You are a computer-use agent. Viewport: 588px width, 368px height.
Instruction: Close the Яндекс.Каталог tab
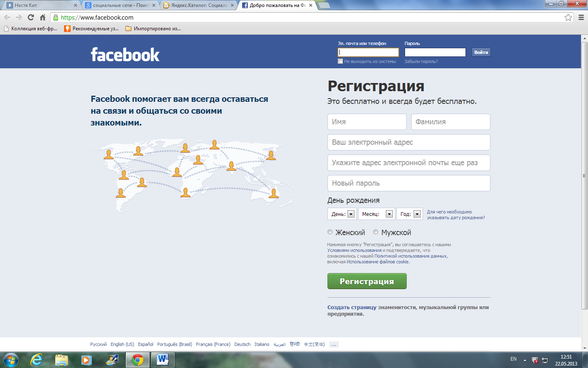coord(232,5)
